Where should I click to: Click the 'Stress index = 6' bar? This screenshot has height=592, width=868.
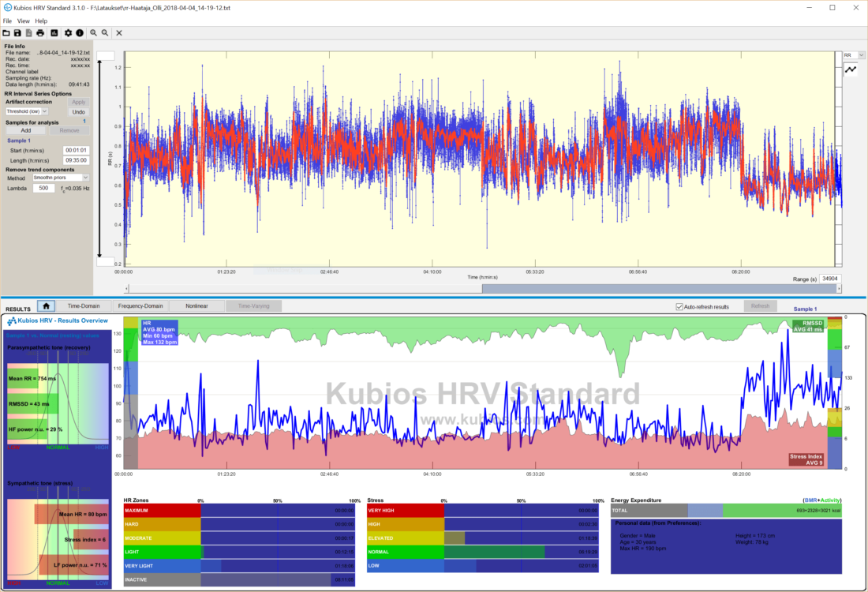(x=91, y=539)
